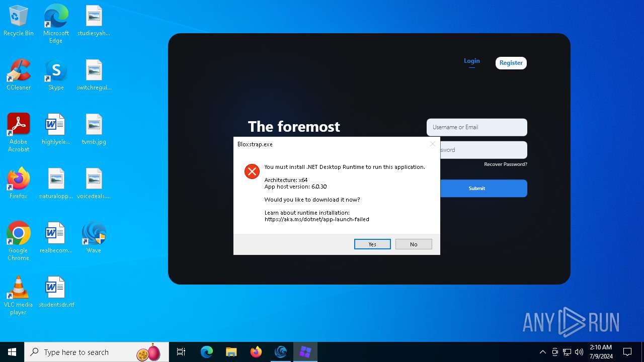Focus the Password field in Wave
Screen dimensions: 644x362
point(484,150)
